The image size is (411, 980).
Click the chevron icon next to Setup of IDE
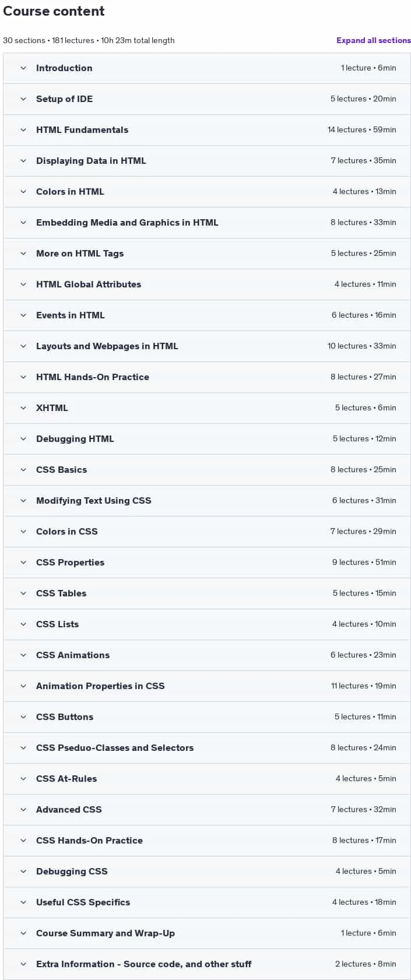click(x=23, y=99)
